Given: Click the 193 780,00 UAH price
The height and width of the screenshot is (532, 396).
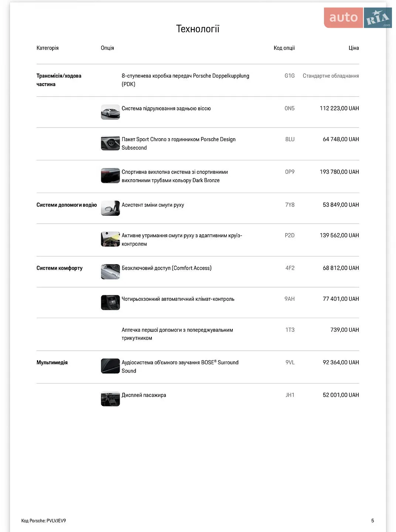Looking at the screenshot, I should [339, 172].
